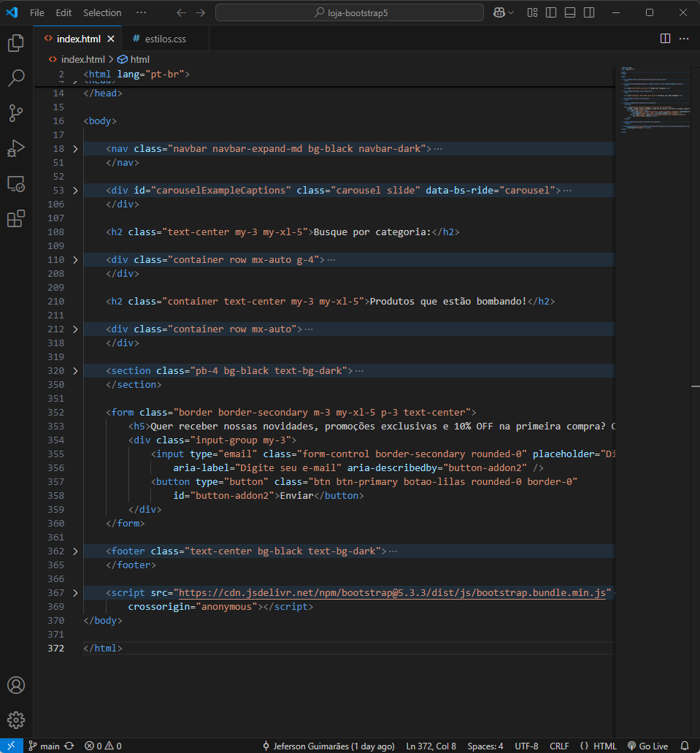Click Ln 372, Col 8 indicator

431,746
